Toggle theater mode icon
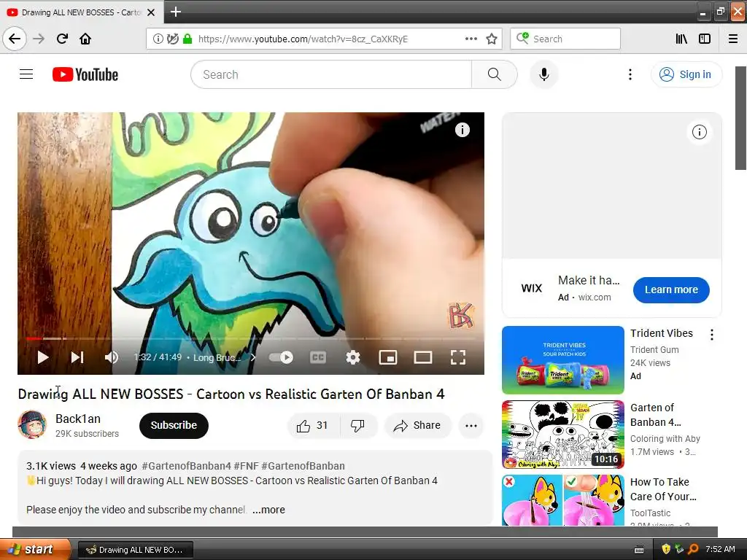This screenshot has width=747, height=560. 422,357
